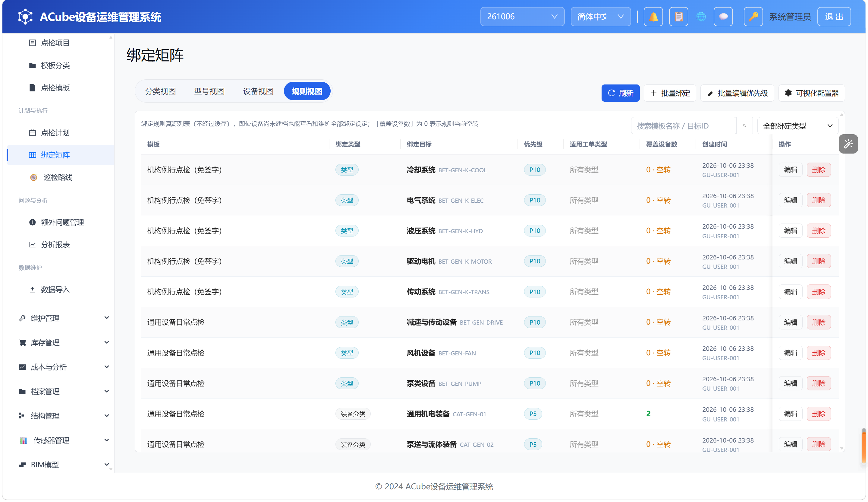The image size is (868, 502).
Task: Open the 可视化配置器 button
Action: point(812,93)
